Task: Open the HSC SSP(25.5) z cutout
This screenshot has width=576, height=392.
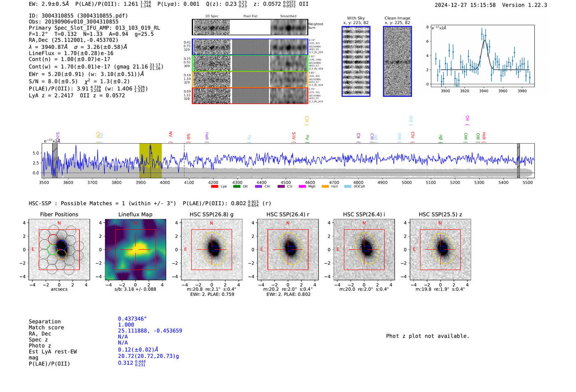Action: pyautogui.click(x=440, y=250)
